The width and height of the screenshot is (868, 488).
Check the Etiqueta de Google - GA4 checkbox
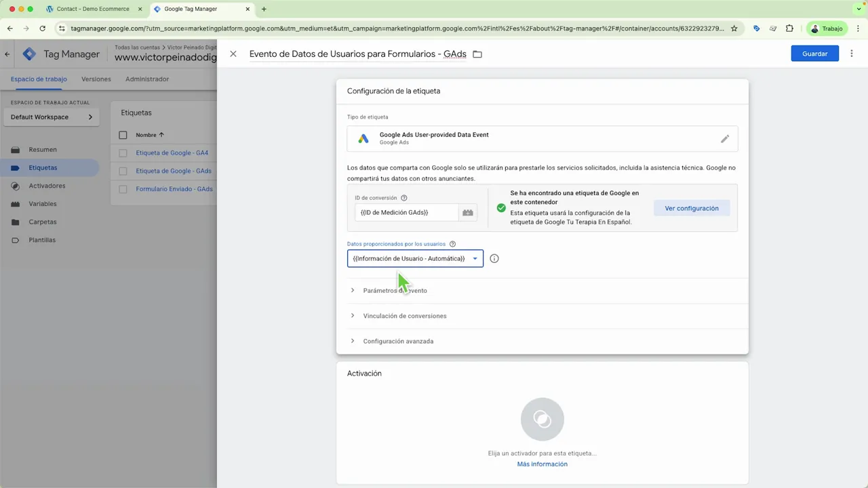(x=123, y=152)
